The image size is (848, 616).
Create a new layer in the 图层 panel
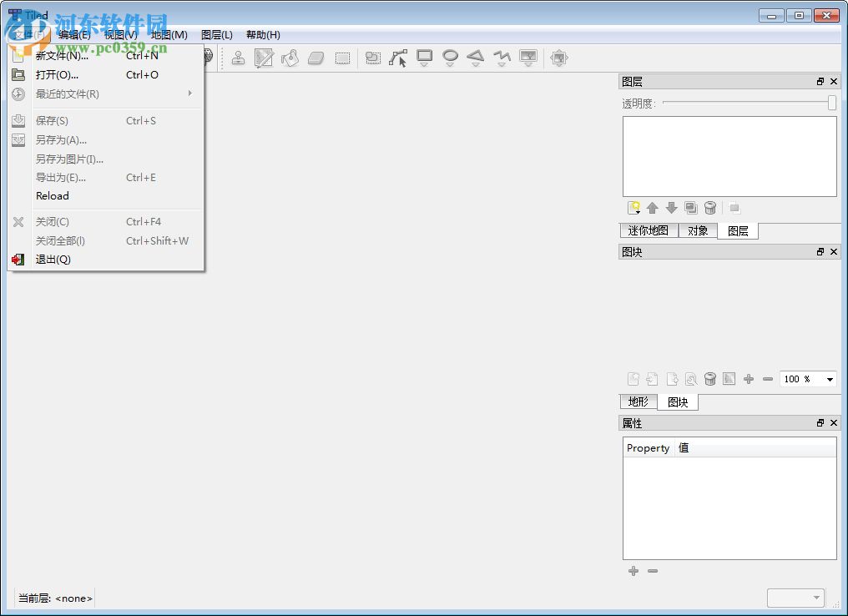coord(634,208)
